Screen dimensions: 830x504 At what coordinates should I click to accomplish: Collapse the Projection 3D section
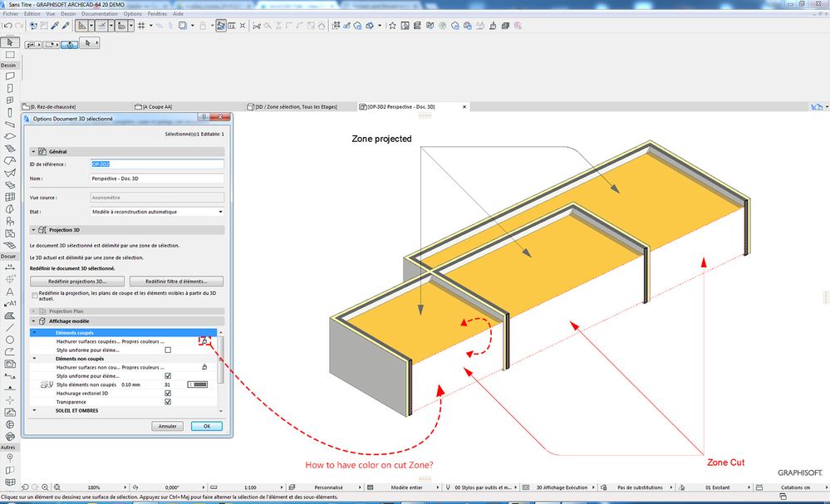[34, 229]
